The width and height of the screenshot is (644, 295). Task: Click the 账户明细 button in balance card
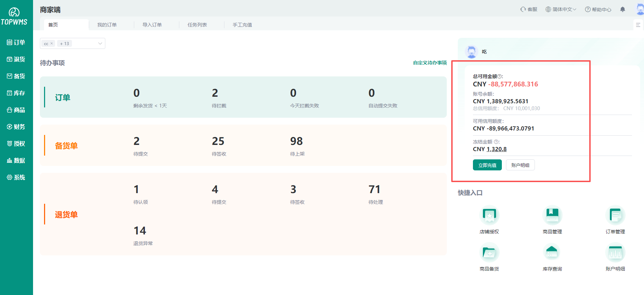[x=520, y=165]
